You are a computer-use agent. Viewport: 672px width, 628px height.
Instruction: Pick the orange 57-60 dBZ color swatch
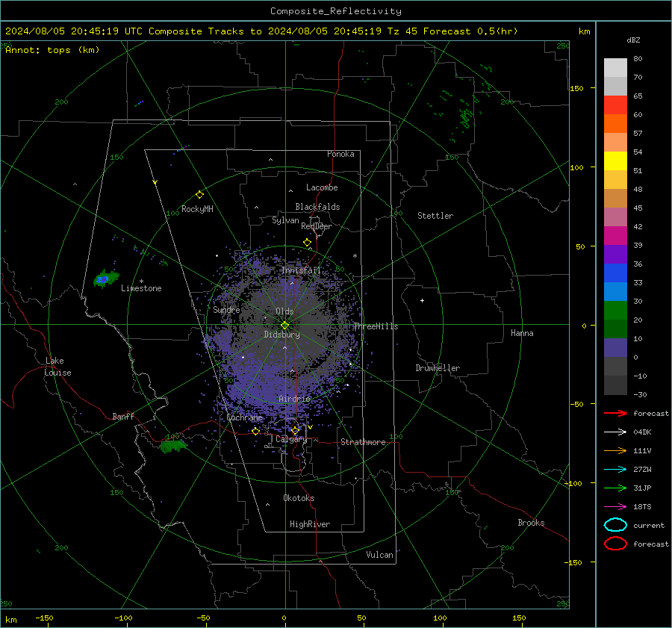[615, 123]
